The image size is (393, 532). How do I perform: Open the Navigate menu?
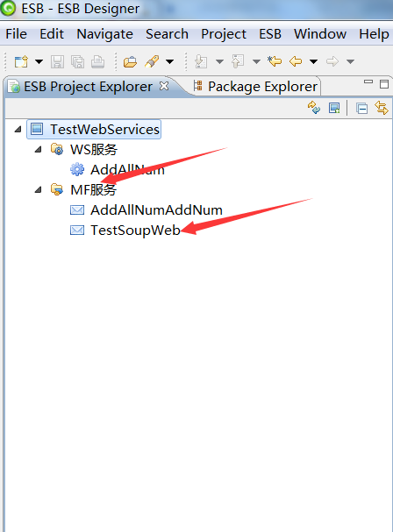(105, 34)
